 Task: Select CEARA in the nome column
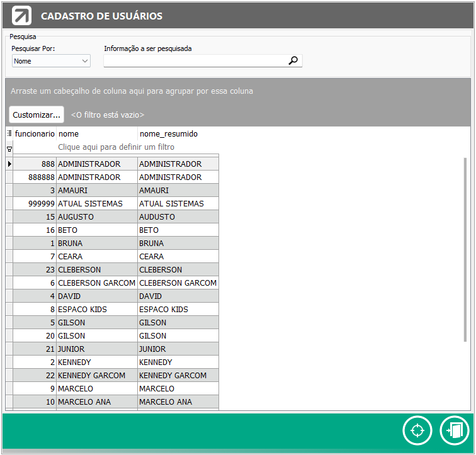tap(97, 256)
